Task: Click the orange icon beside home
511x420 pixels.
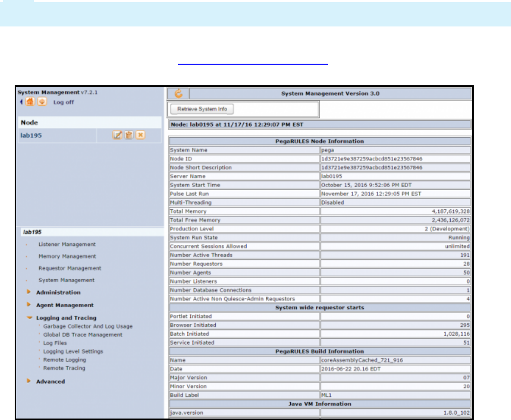Action: 42,102
